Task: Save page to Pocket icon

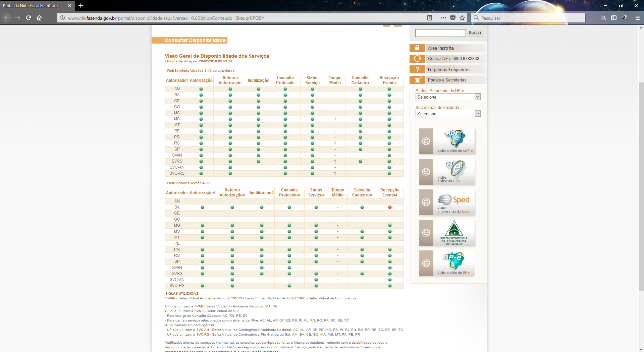Action: tap(453, 18)
